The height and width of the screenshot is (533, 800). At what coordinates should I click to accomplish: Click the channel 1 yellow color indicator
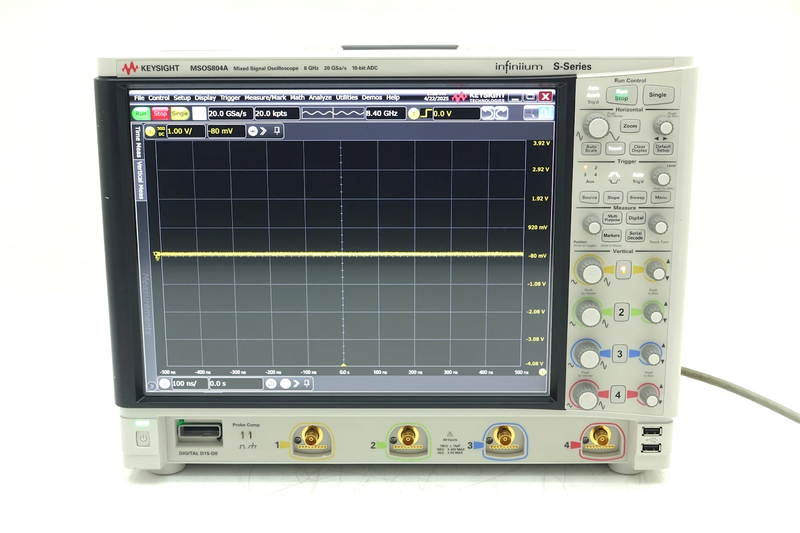tap(151, 130)
